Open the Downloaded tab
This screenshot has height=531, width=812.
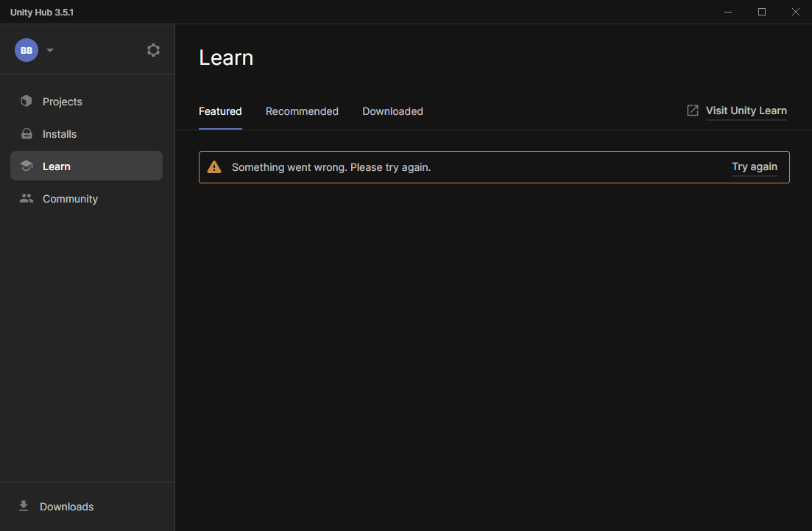pyautogui.click(x=392, y=111)
